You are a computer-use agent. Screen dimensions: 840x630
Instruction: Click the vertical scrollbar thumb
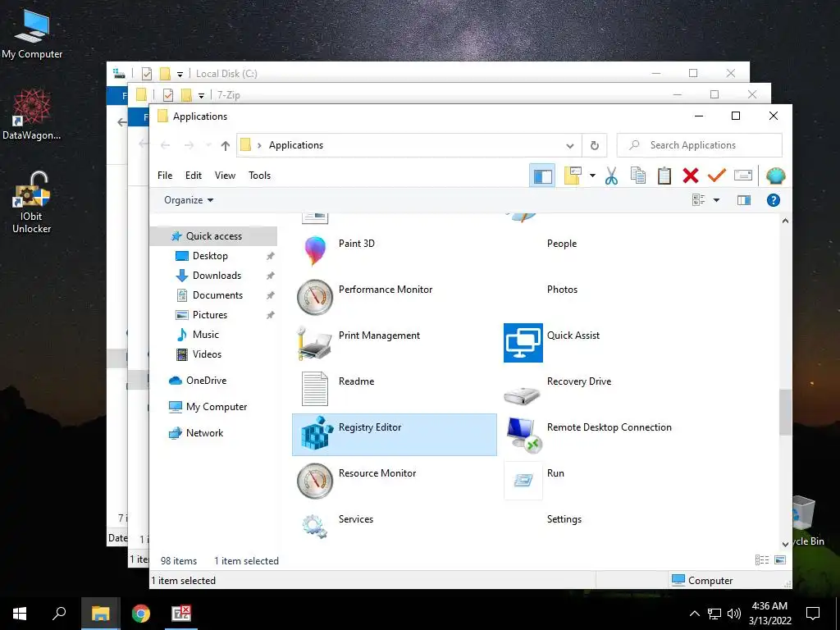785,412
